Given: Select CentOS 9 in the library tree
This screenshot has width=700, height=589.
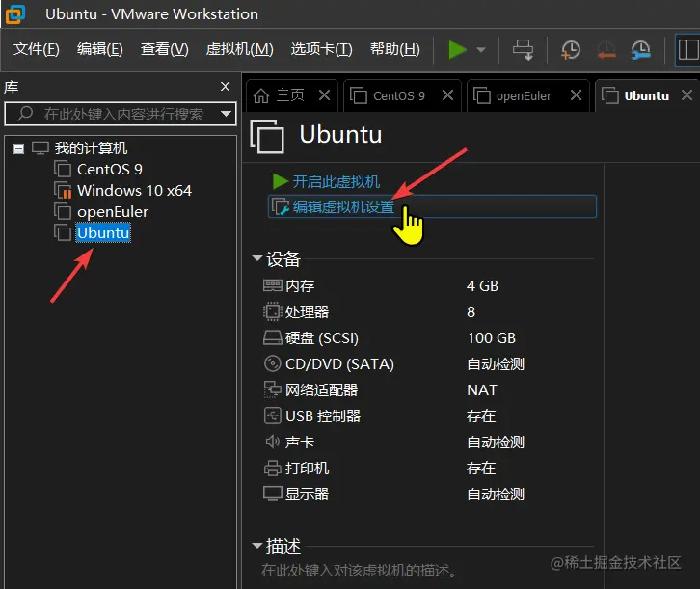Looking at the screenshot, I should [110, 169].
